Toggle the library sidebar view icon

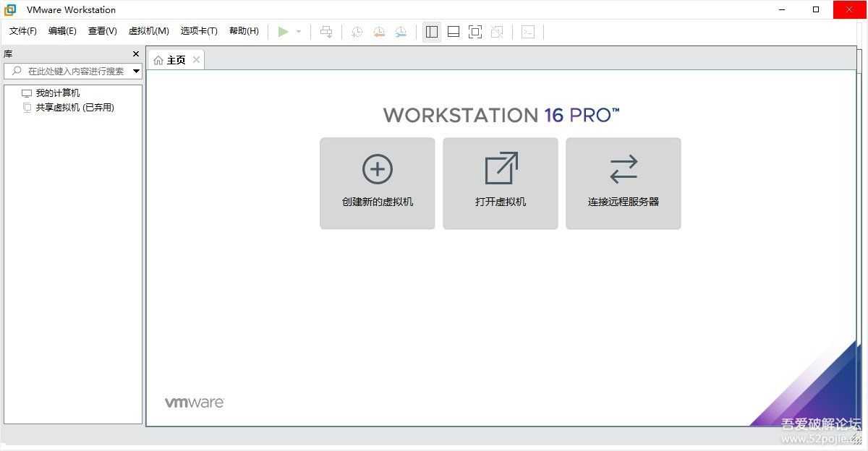coord(432,32)
